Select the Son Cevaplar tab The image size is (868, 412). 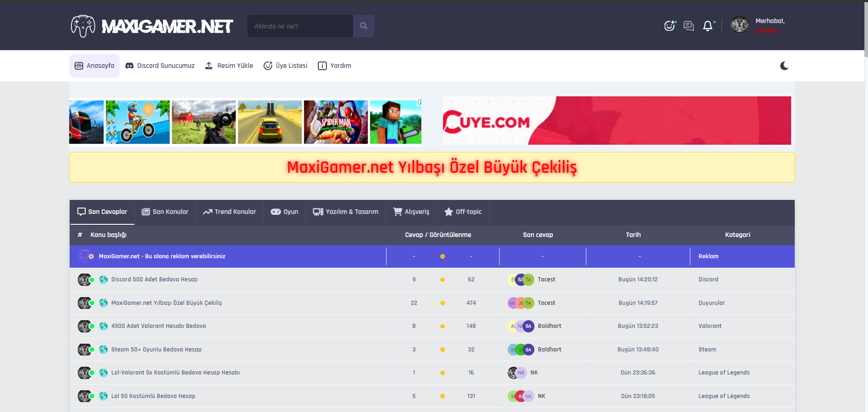point(102,212)
